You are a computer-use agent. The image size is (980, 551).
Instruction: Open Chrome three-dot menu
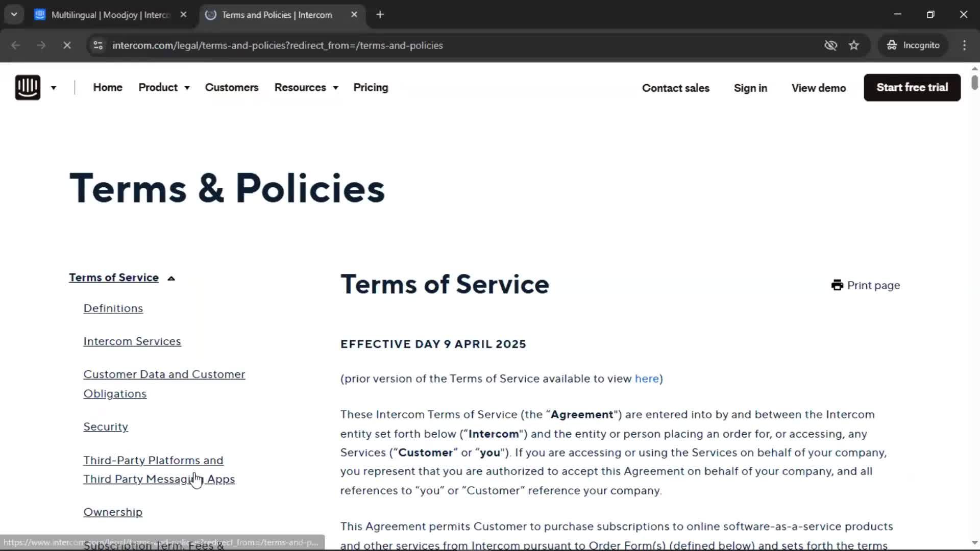tap(964, 45)
